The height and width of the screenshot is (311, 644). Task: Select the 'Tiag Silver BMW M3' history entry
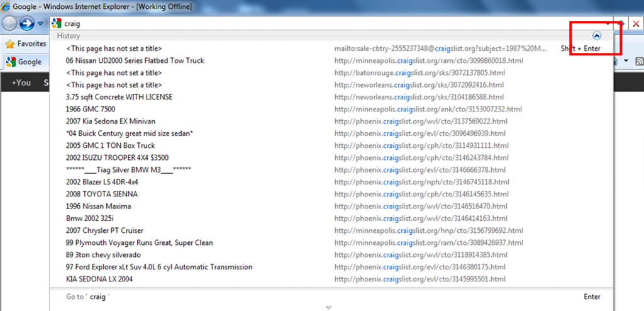point(331,170)
